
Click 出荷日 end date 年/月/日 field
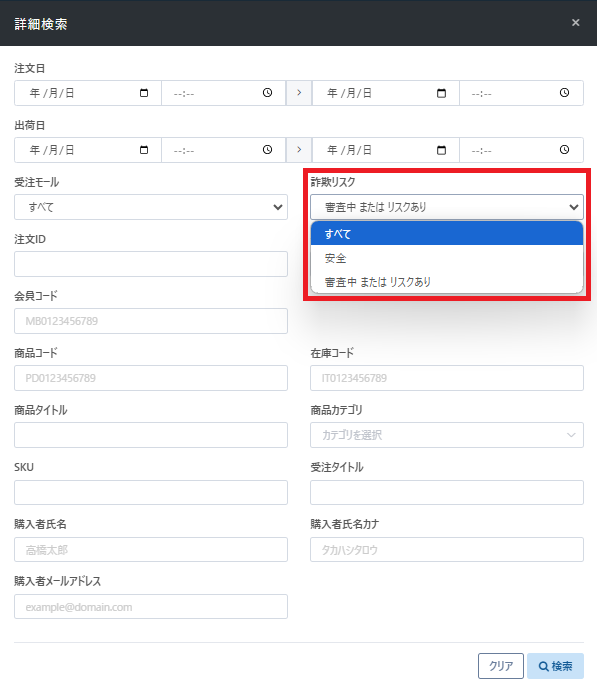386,150
